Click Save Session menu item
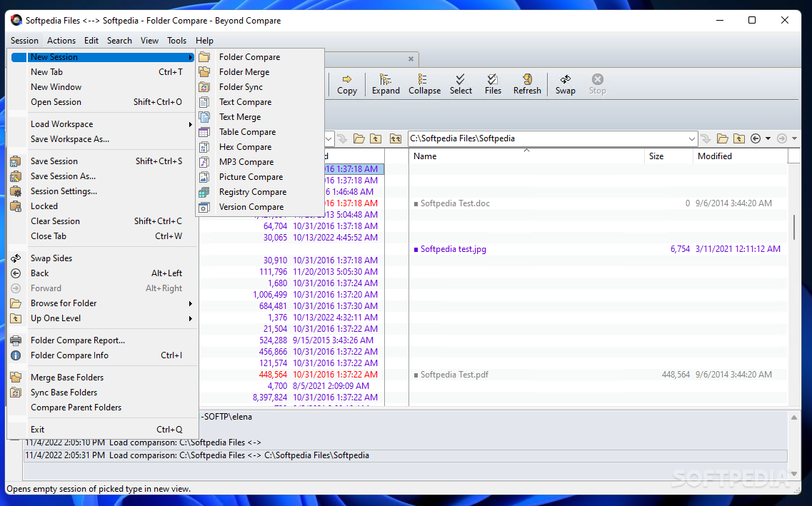This screenshot has height=506, width=812. point(103,161)
